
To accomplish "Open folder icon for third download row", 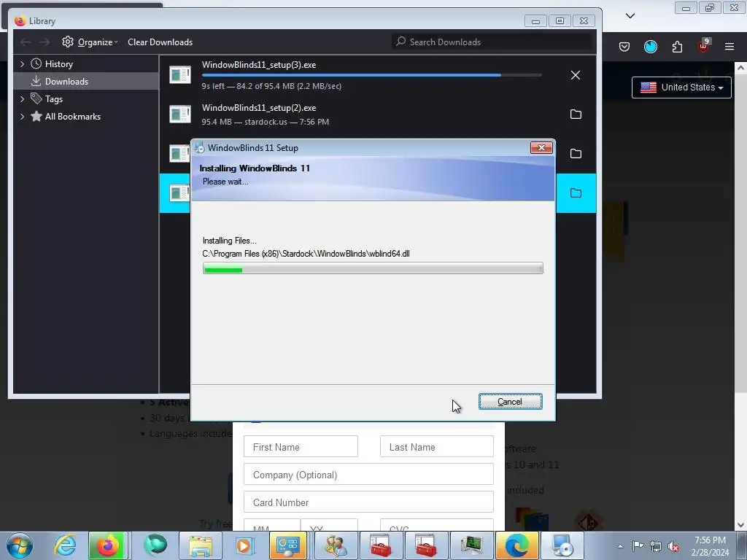I will click(576, 153).
